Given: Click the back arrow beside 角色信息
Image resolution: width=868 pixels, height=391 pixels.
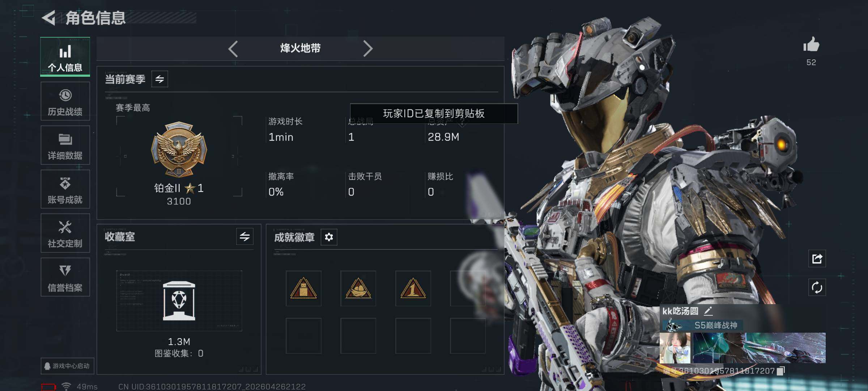Looking at the screenshot, I should click(49, 18).
